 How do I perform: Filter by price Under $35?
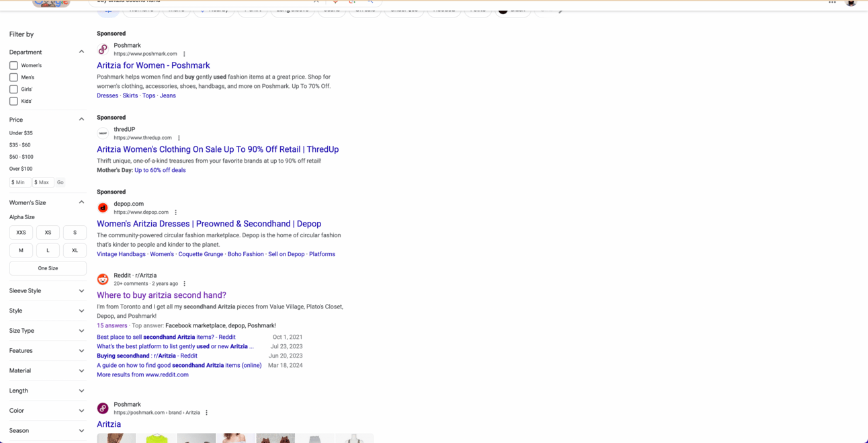21,133
